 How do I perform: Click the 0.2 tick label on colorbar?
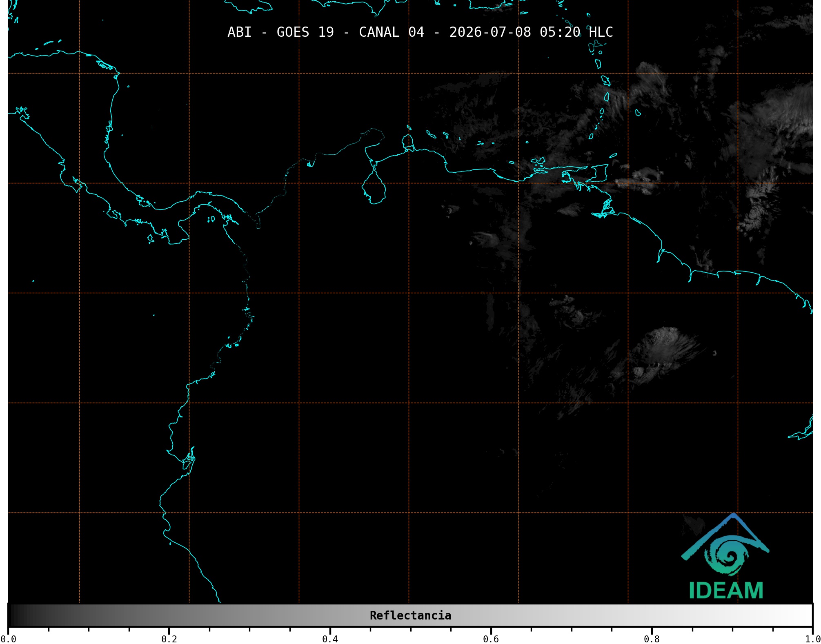[x=169, y=639]
